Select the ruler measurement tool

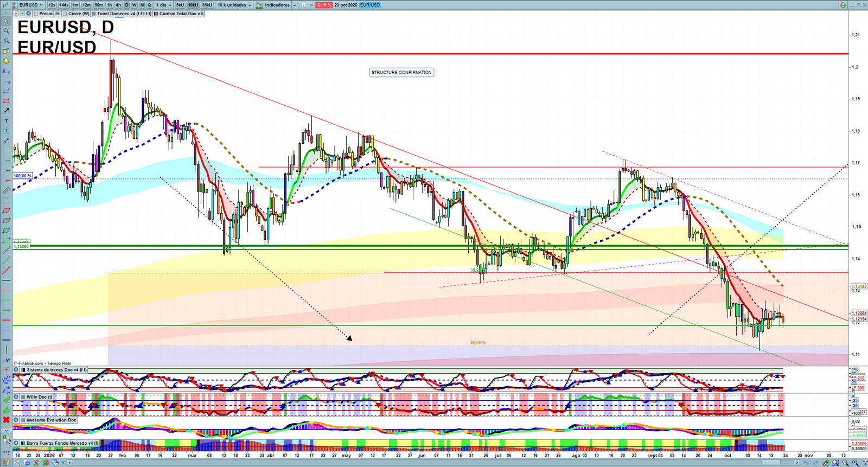(x=6, y=190)
